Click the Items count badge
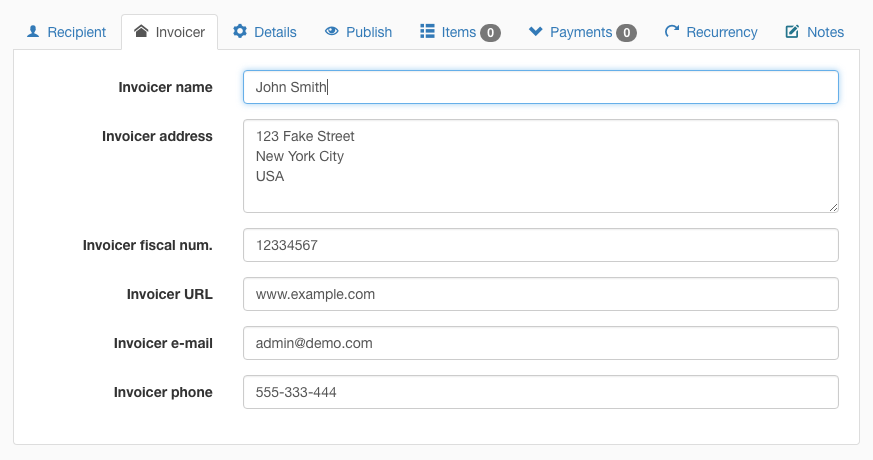 pos(491,33)
